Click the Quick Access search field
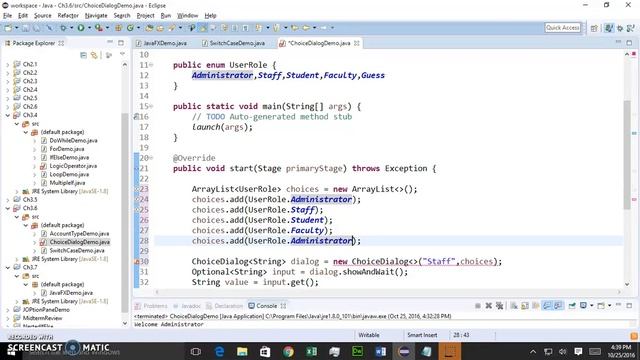The width and height of the screenshot is (640, 360). click(562, 27)
